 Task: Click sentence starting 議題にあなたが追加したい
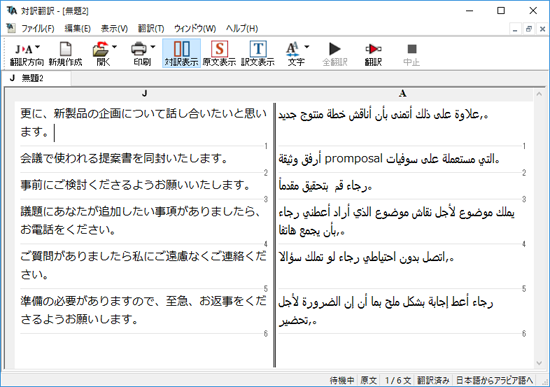pos(140,220)
